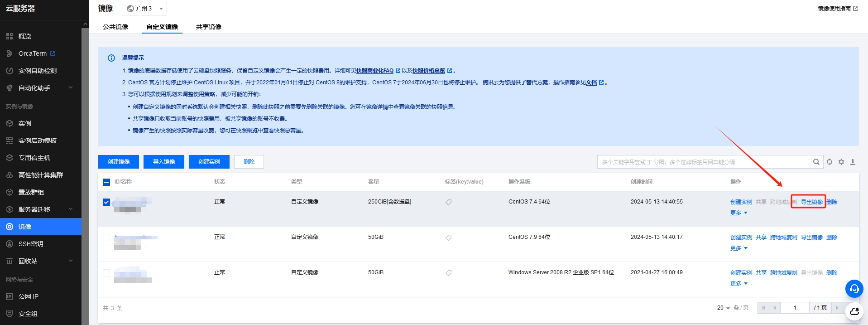Click 跨地域复制 for the CentOS 7.9 row
The width and height of the screenshot is (868, 325).
(x=784, y=238)
